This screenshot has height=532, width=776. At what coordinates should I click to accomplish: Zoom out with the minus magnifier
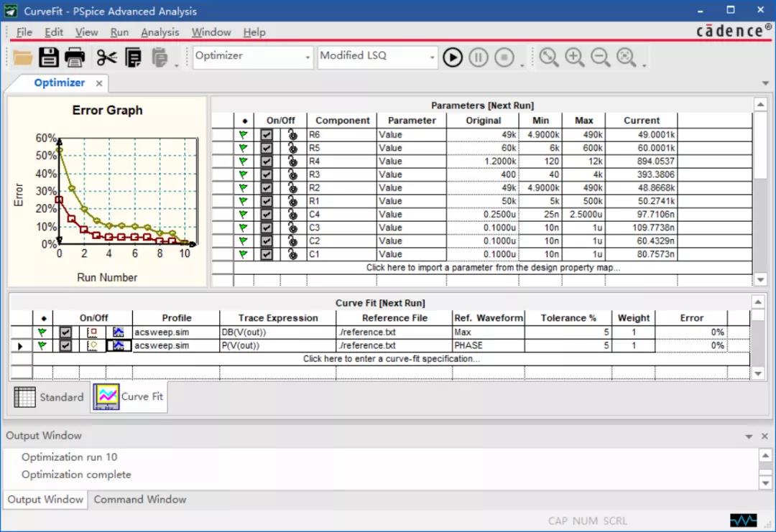click(600, 57)
